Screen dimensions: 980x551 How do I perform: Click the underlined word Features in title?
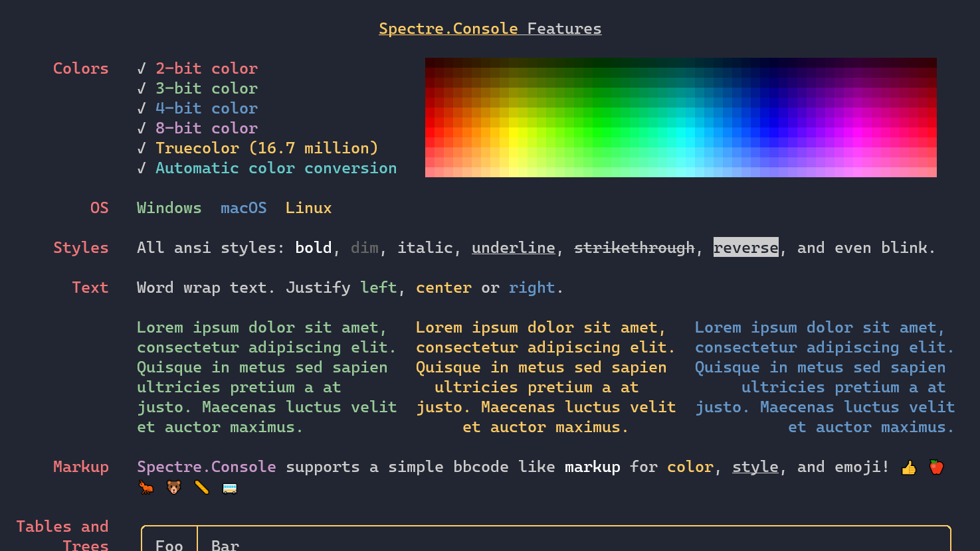click(564, 29)
